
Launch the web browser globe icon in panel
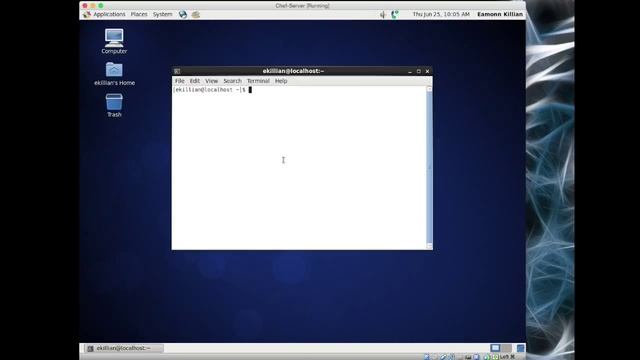183,14
